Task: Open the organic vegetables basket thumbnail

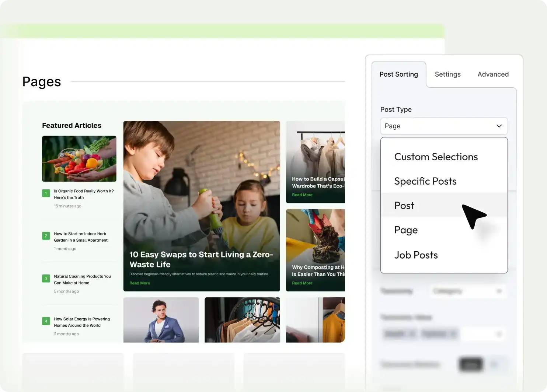Action: (x=79, y=159)
